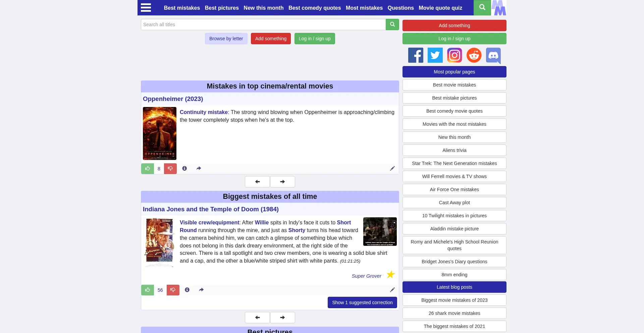Click the Search all titles field

[x=263, y=24]
